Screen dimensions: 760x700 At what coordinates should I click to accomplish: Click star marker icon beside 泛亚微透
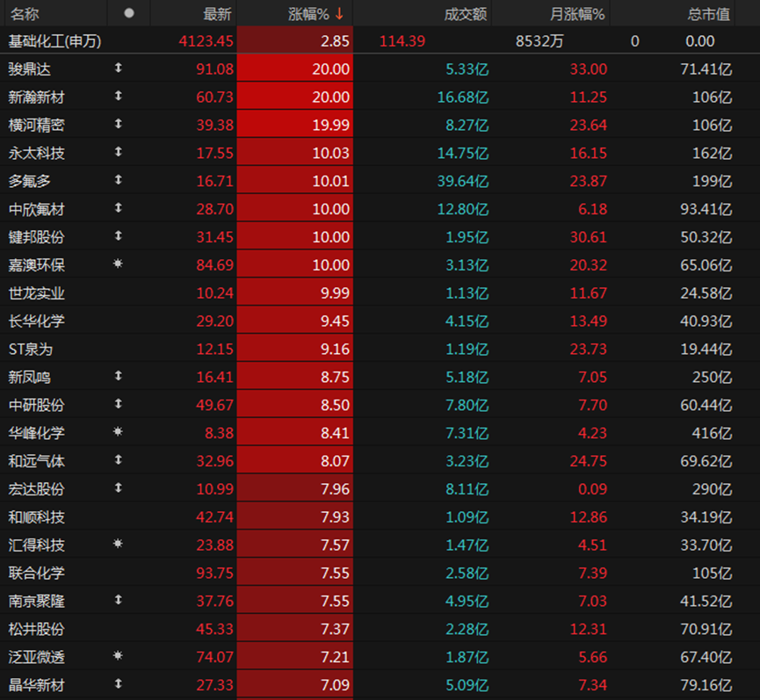point(118,656)
